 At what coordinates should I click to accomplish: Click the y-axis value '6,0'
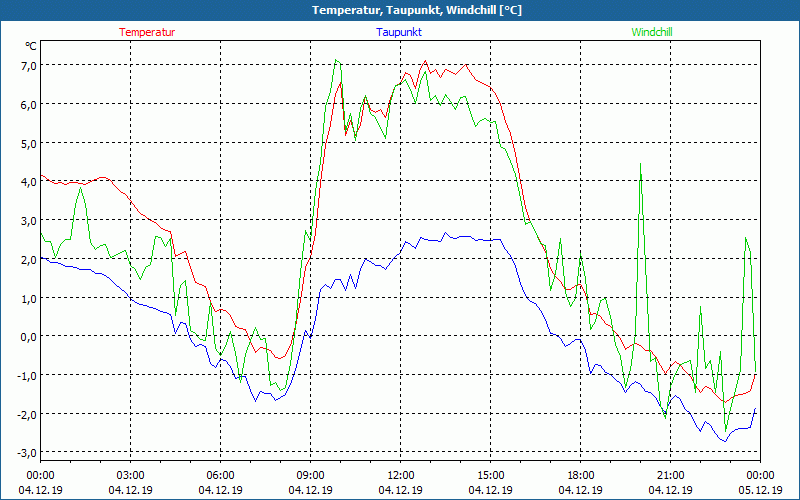coord(29,104)
